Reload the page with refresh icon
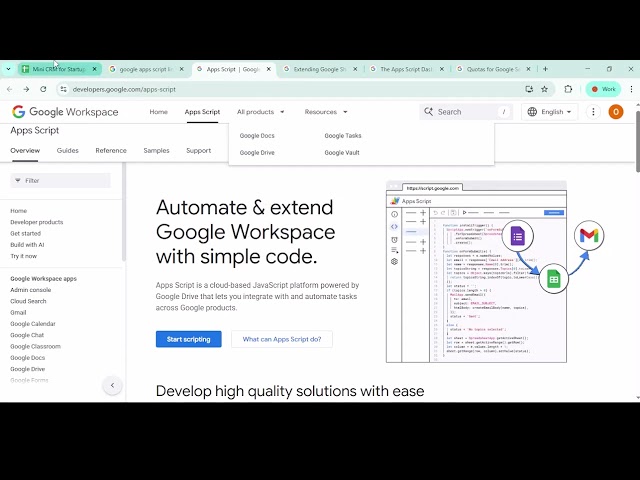This screenshot has width=640, height=480. (x=43, y=89)
